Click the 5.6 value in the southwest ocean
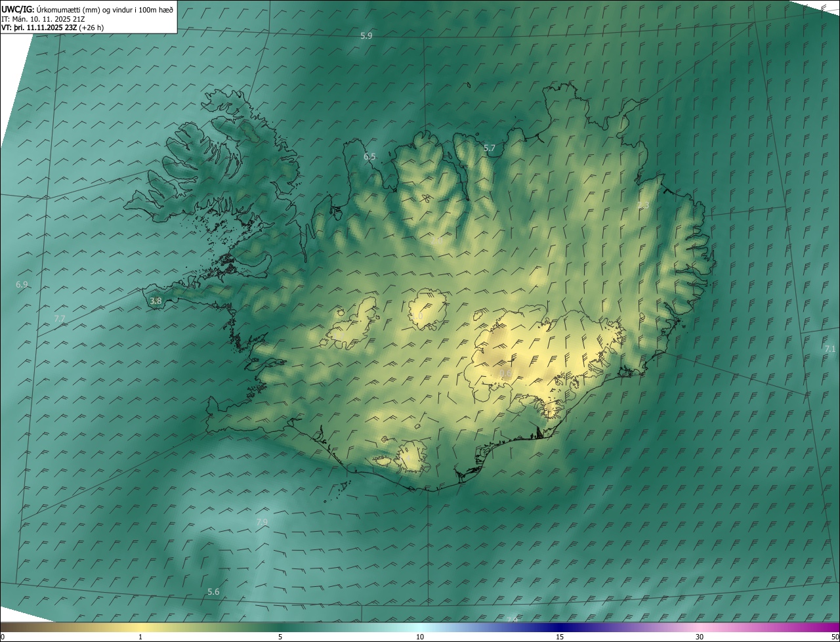This screenshot has width=840, height=642. [213, 592]
